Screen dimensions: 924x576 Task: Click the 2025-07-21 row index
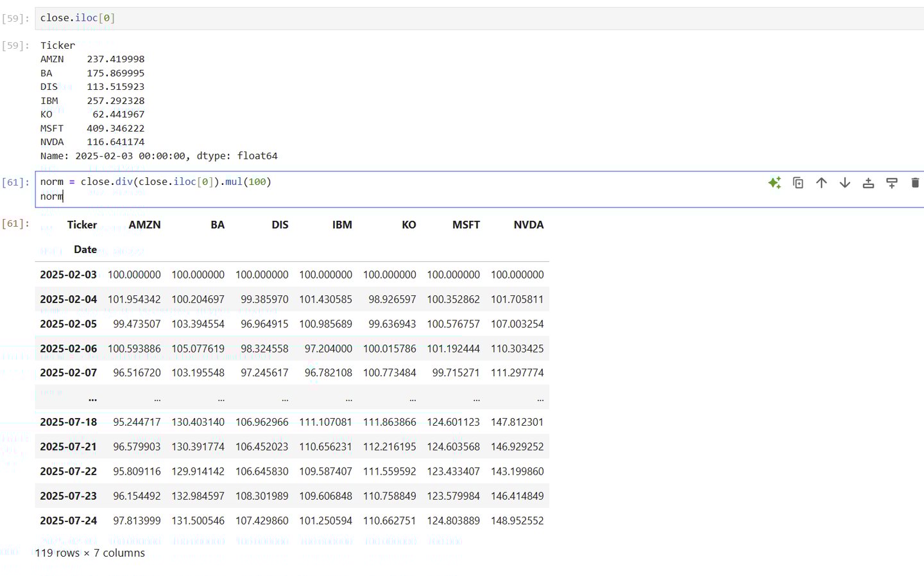pos(69,446)
